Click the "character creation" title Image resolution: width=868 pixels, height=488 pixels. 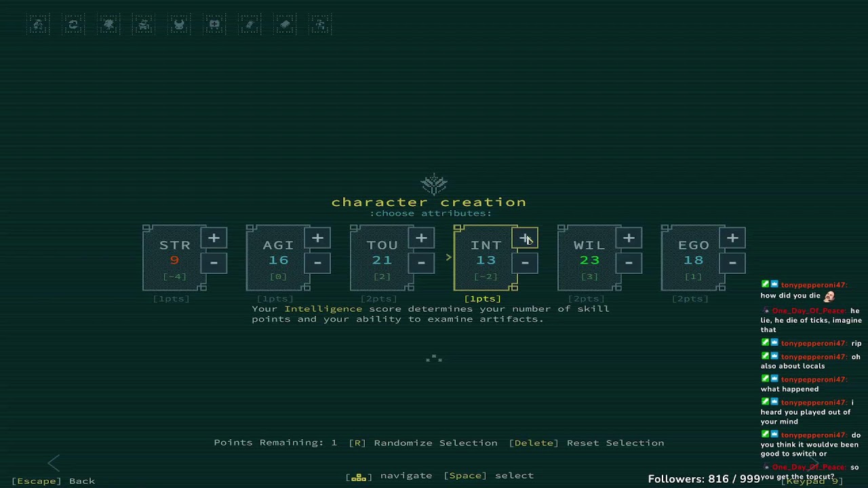[429, 202]
